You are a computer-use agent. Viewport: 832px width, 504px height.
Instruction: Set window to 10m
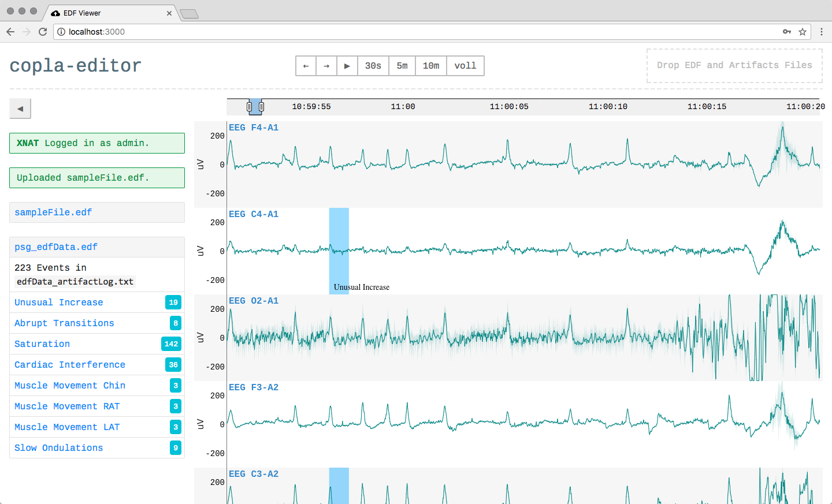[x=431, y=66]
